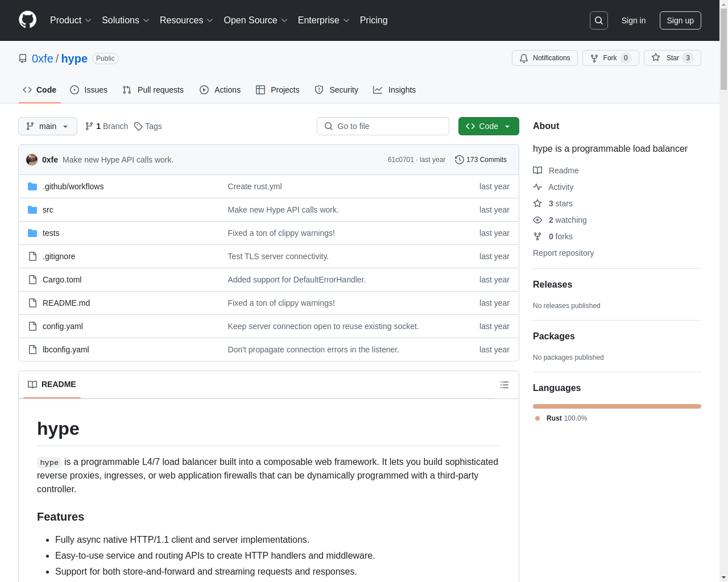The width and height of the screenshot is (728, 582).
Task: Click the GitHub logo icon
Action: tap(28, 20)
